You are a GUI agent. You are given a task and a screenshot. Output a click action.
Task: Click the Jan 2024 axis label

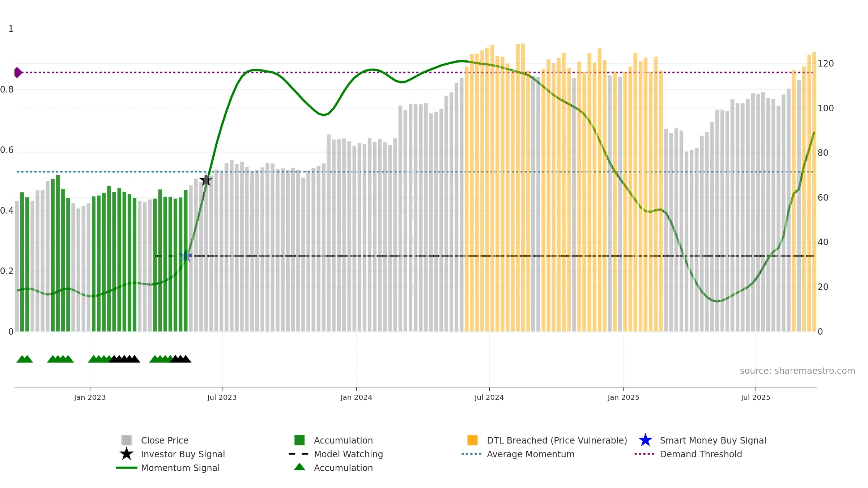(x=356, y=397)
